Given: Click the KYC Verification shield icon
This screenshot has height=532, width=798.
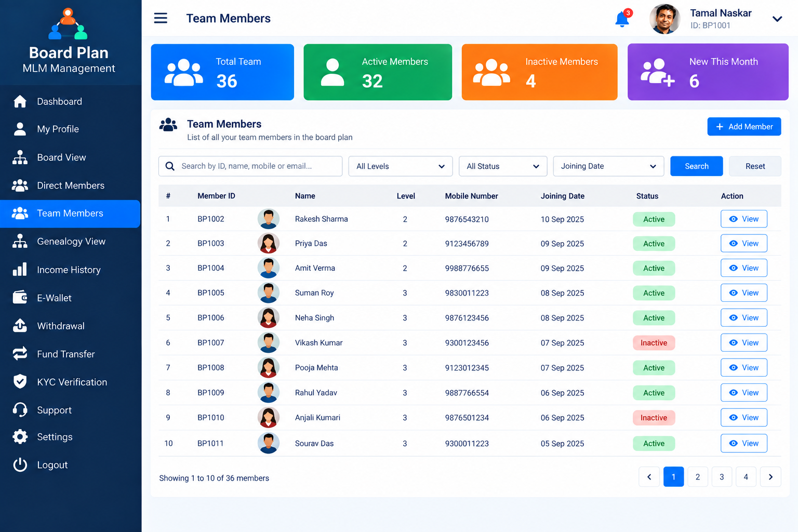Looking at the screenshot, I should pos(20,382).
